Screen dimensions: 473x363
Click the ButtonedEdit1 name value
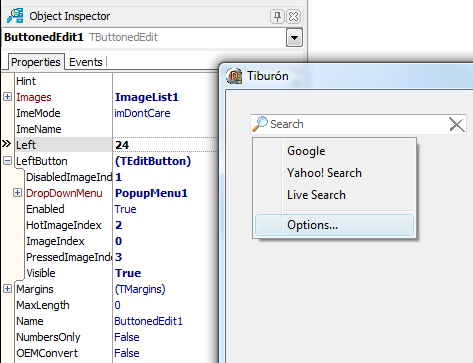(149, 321)
